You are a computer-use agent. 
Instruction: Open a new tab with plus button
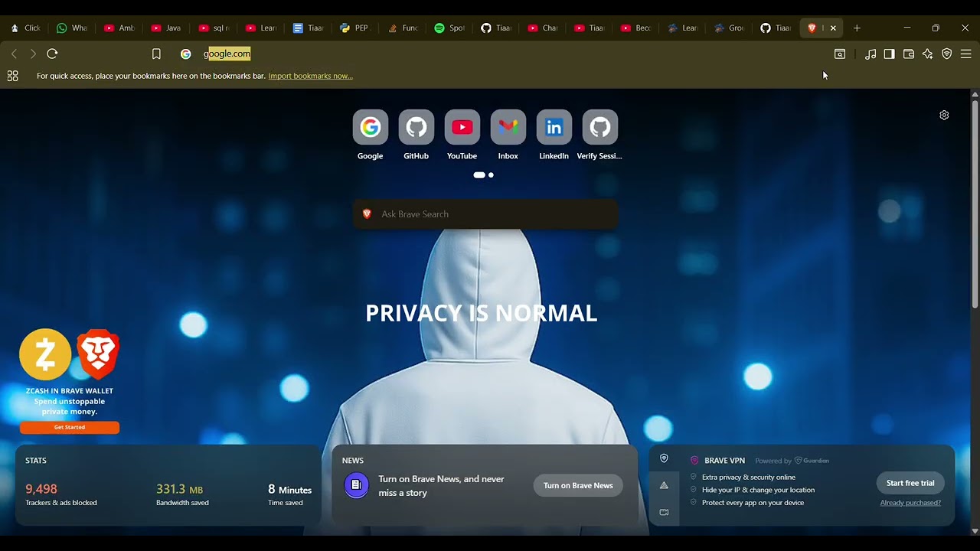click(857, 28)
